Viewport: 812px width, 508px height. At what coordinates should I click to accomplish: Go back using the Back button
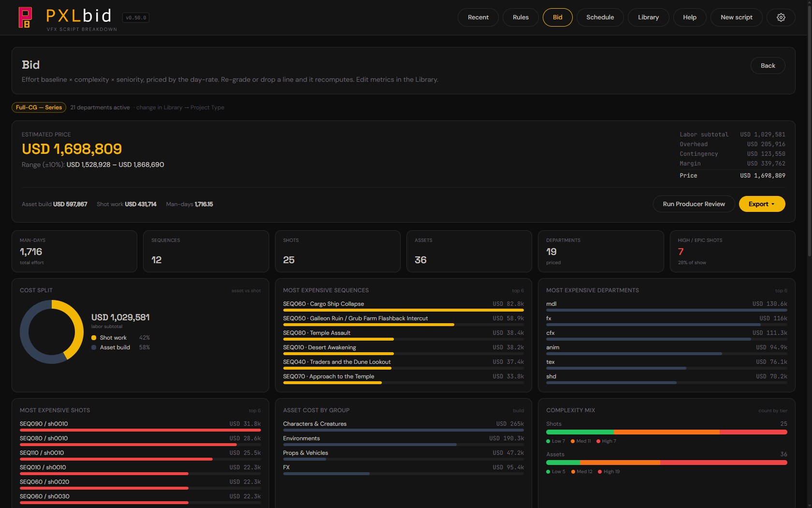coord(768,66)
